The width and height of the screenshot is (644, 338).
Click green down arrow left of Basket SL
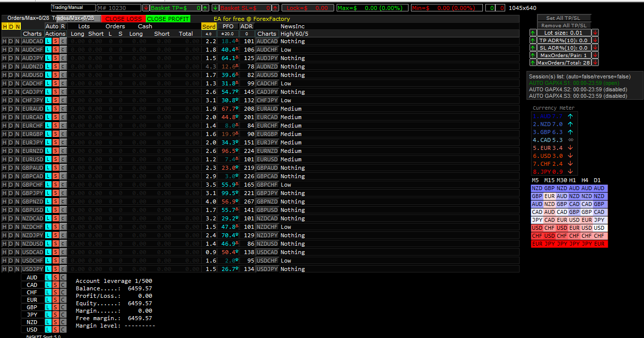coord(215,8)
